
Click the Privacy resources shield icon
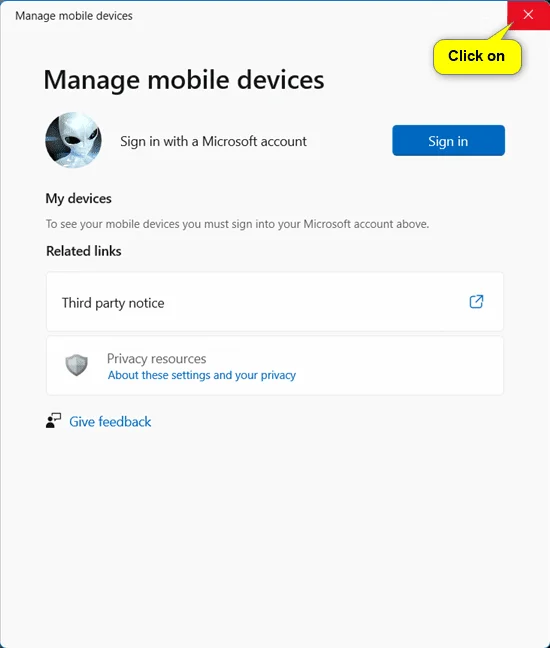pyautogui.click(x=76, y=365)
